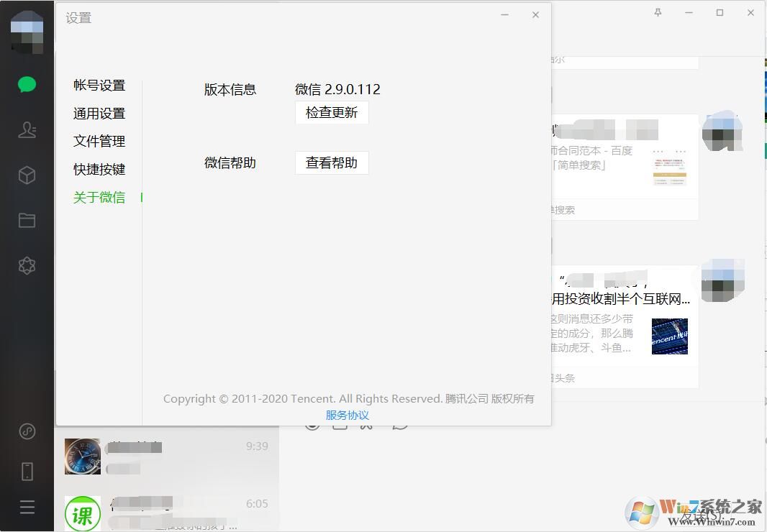This screenshot has height=532, width=767.
Task: Open the 服务协议 service agreement link
Action: 348,415
